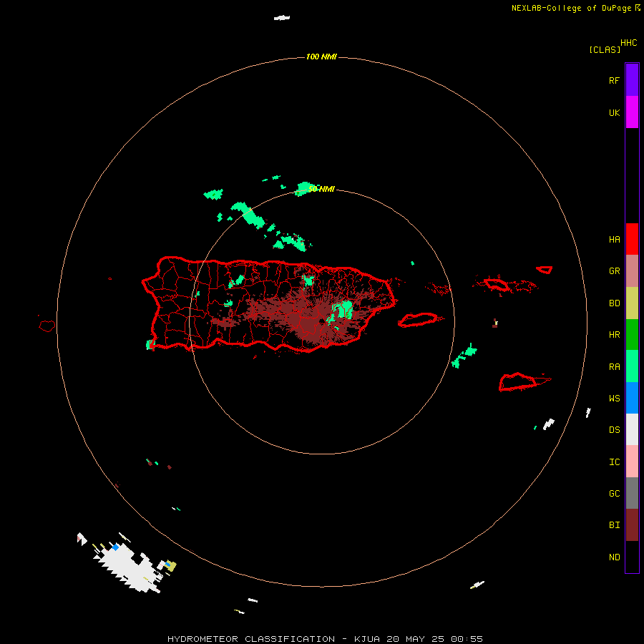Click the magenta UK color swatch
Viewport: 644px width, 644px height.
[632, 112]
